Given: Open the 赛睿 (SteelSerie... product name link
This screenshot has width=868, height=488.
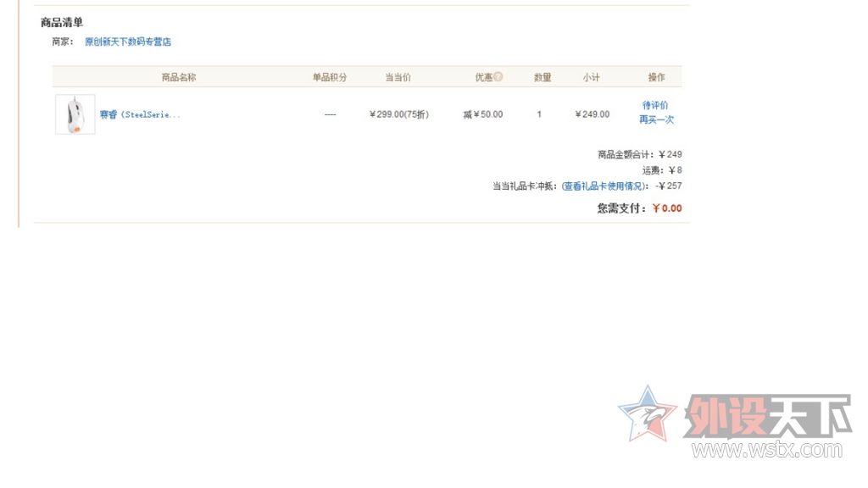Looking at the screenshot, I should (x=140, y=114).
